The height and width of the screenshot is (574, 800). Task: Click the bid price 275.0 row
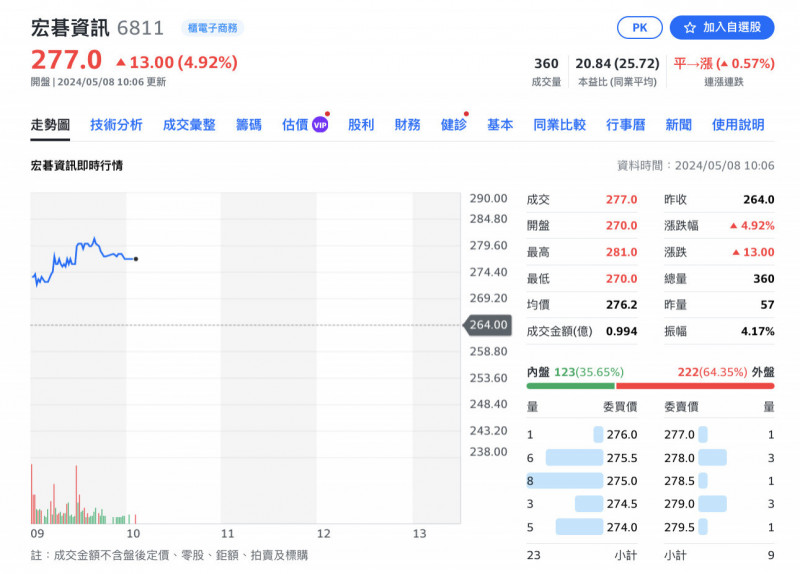click(582, 481)
